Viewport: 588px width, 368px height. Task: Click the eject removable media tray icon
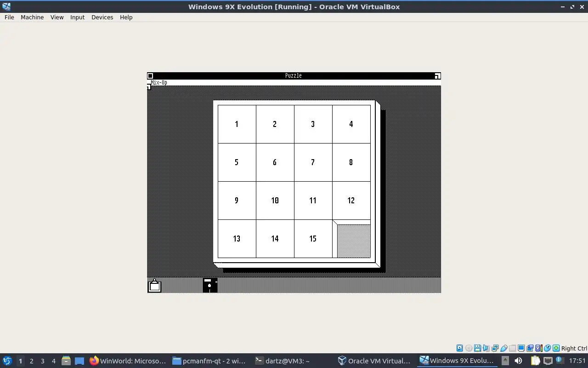505,361
